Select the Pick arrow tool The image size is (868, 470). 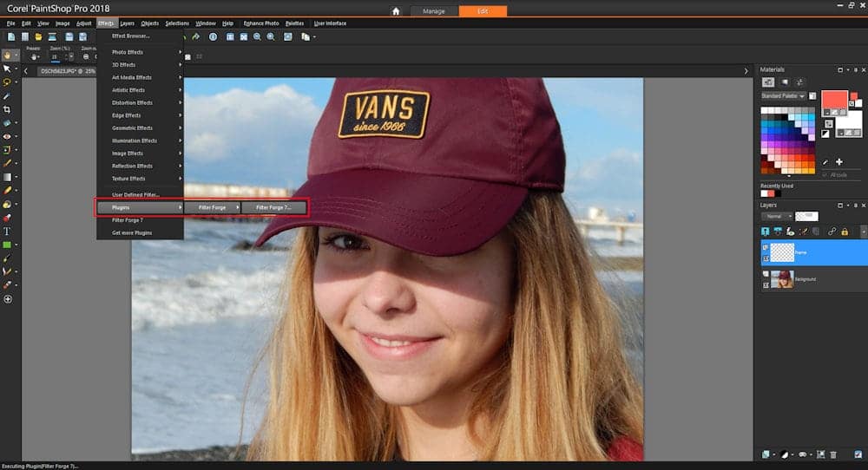tap(7, 69)
